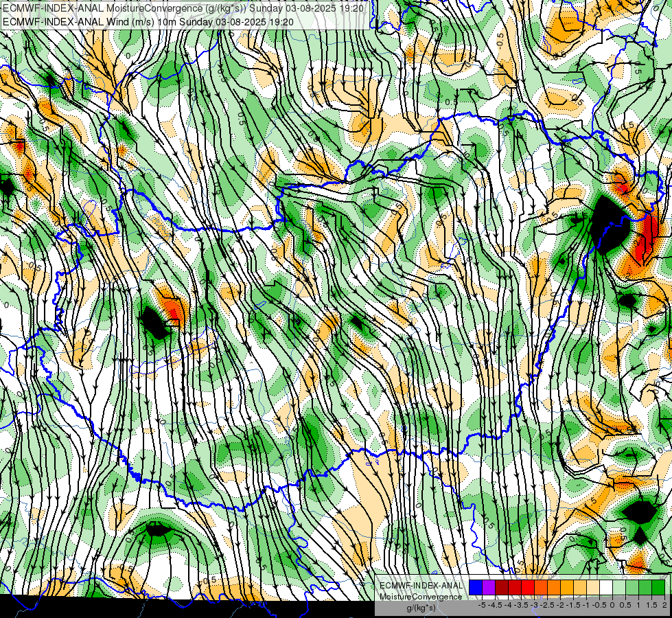Screen dimensions: 672x618
Task: Click the orange swatch between -2.5 and -2
Action: click(x=554, y=587)
